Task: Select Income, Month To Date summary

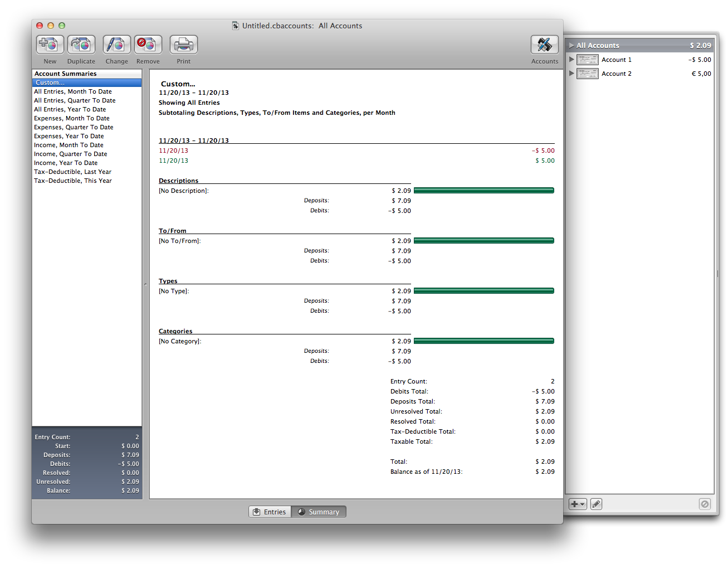Action: pos(87,145)
